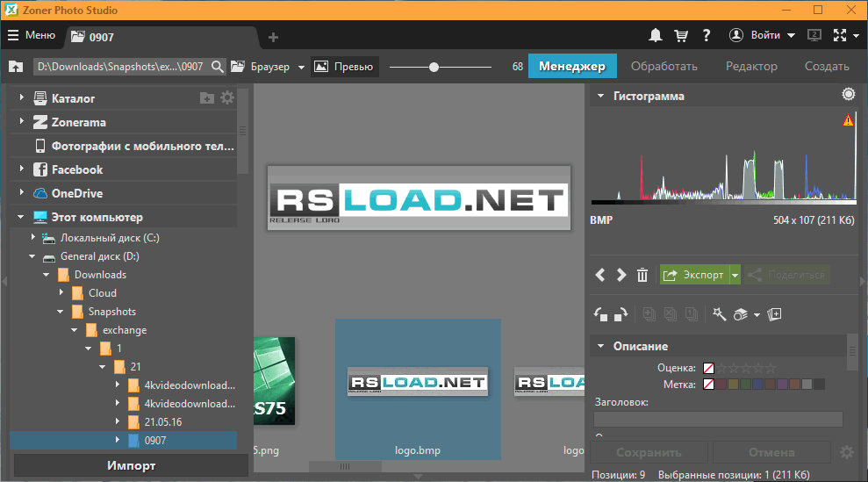
Task: Collapse the Гистограмма panel
Action: coord(600,96)
